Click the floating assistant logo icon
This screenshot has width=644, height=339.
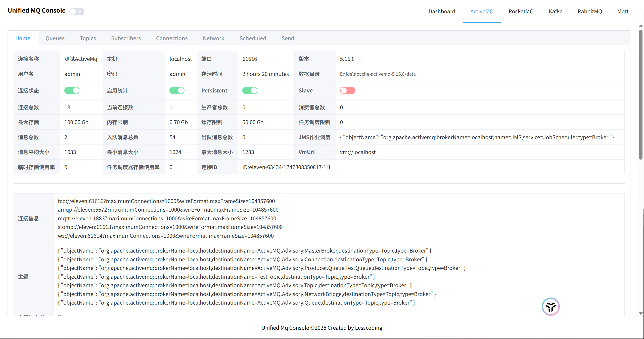[550, 307]
